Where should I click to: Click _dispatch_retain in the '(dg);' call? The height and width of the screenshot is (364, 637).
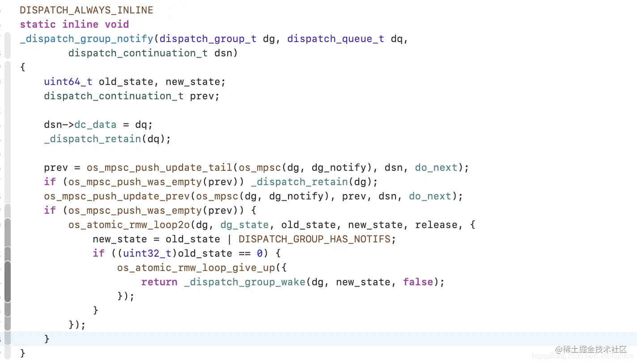click(299, 182)
